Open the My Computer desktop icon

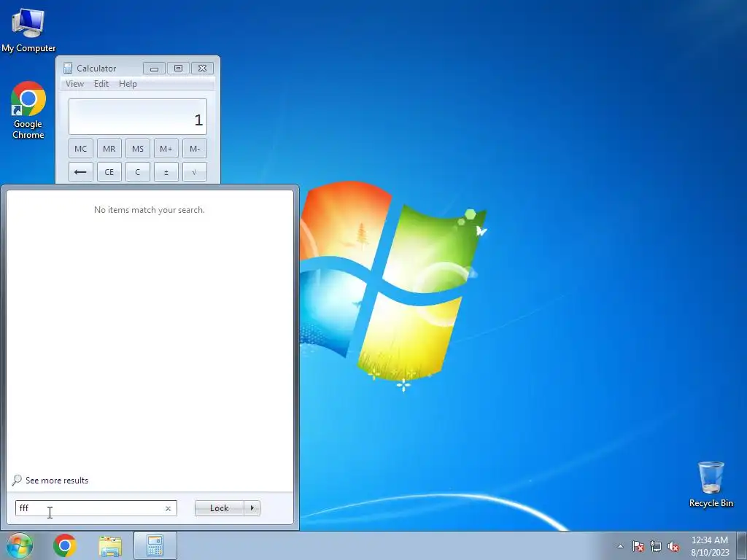tap(28, 29)
